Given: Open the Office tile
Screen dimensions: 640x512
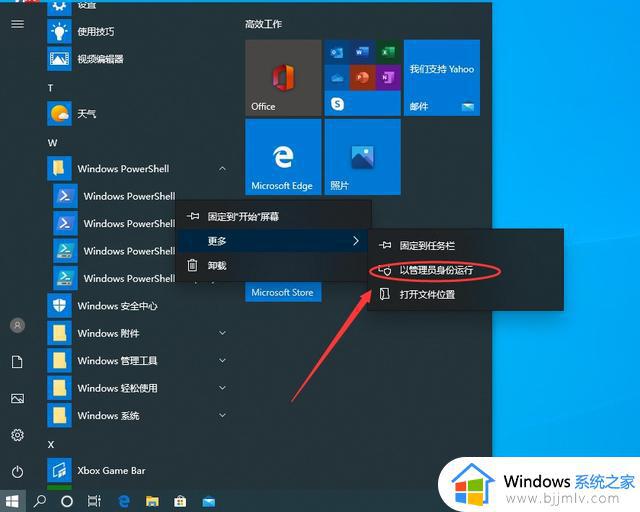Looking at the screenshot, I should point(283,78).
